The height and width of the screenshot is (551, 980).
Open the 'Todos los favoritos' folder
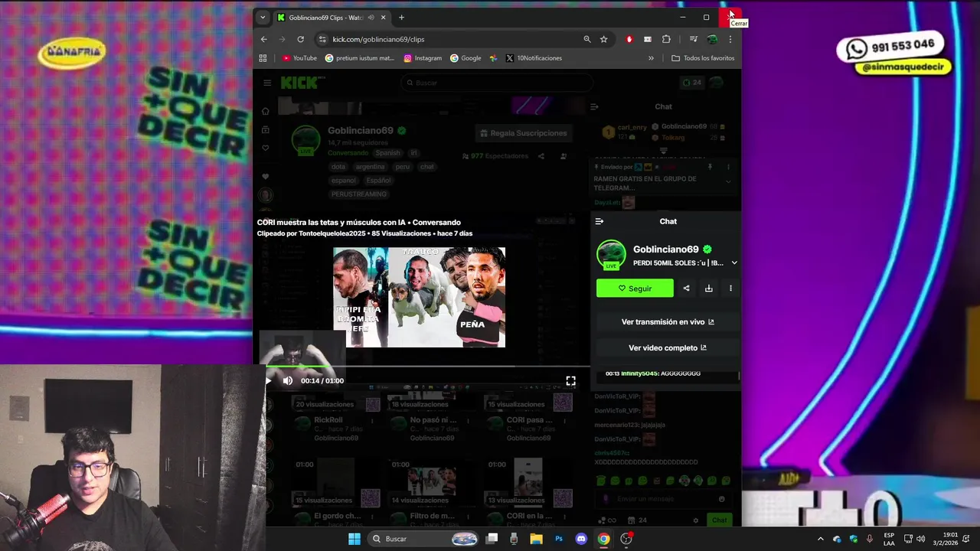[x=703, y=58]
